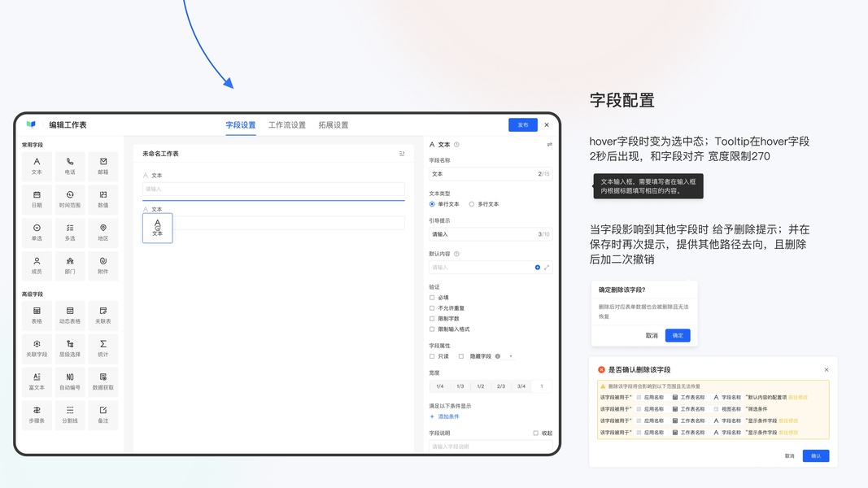Image resolution: width=868 pixels, height=488 pixels.
Task: Add the 动态表格 dynamic table field
Action: pyautogui.click(x=70, y=316)
